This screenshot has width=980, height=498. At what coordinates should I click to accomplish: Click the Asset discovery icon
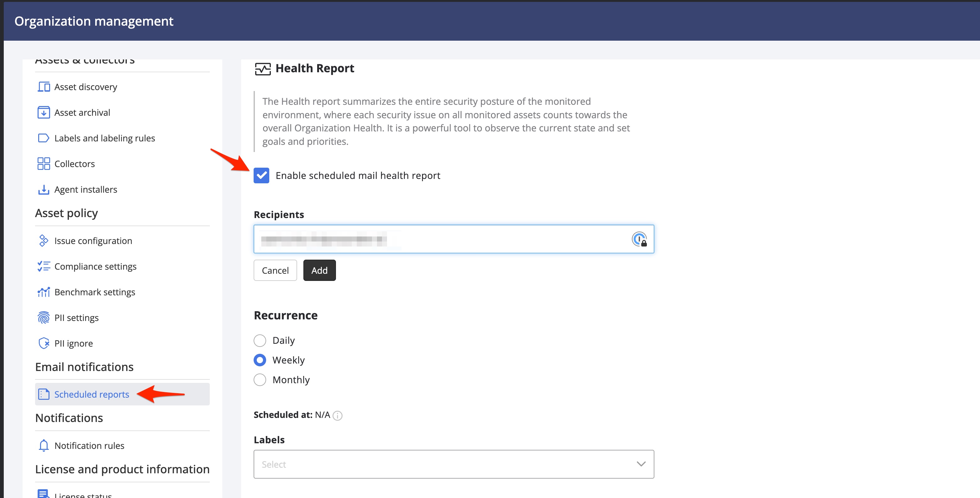44,87
